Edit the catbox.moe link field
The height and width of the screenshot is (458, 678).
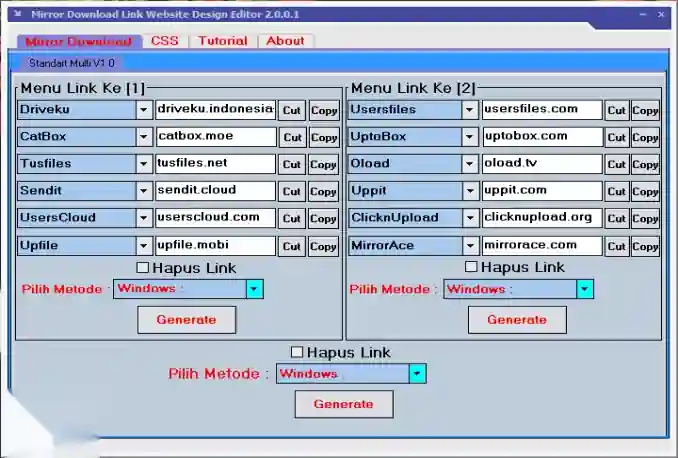pos(215,137)
